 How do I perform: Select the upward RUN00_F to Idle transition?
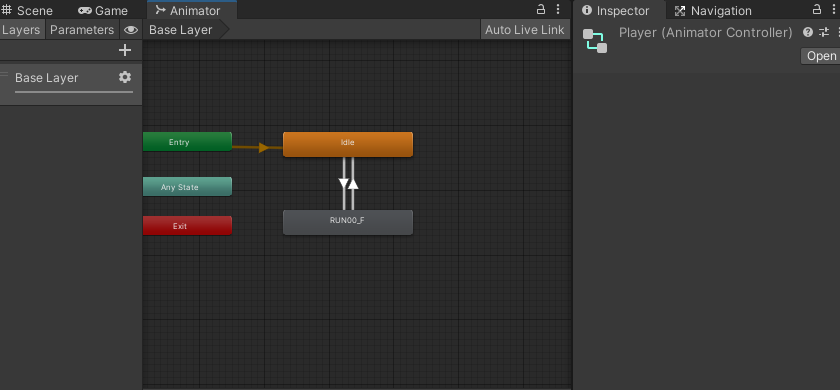tap(353, 183)
